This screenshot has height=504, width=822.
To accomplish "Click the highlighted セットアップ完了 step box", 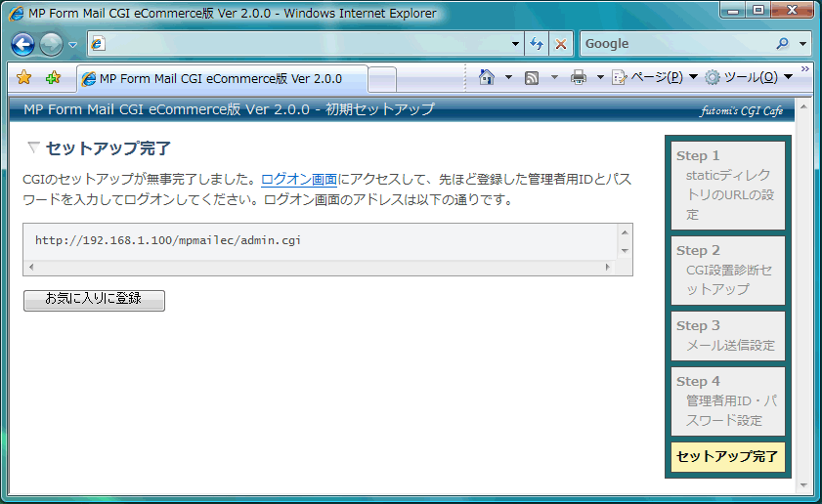I will tap(728, 457).
